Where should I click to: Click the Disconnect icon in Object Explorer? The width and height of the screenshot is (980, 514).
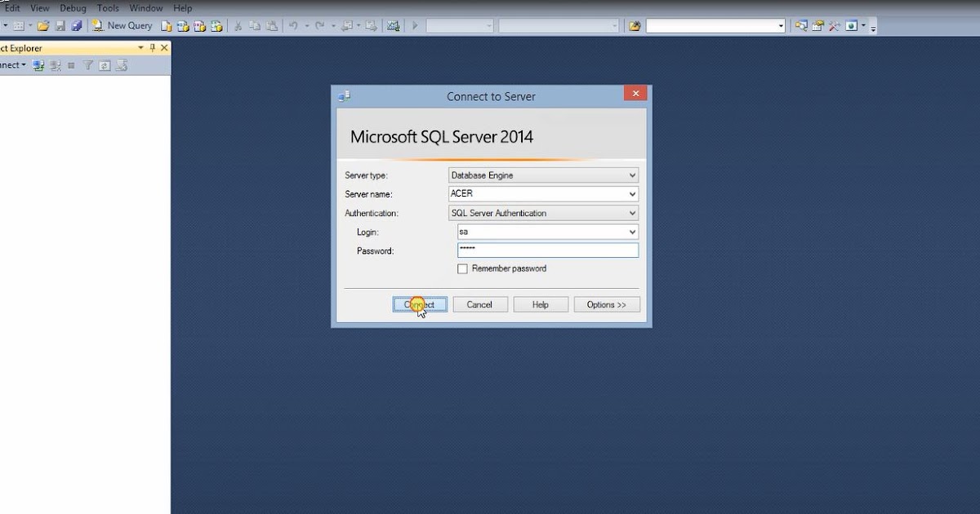tap(55, 65)
